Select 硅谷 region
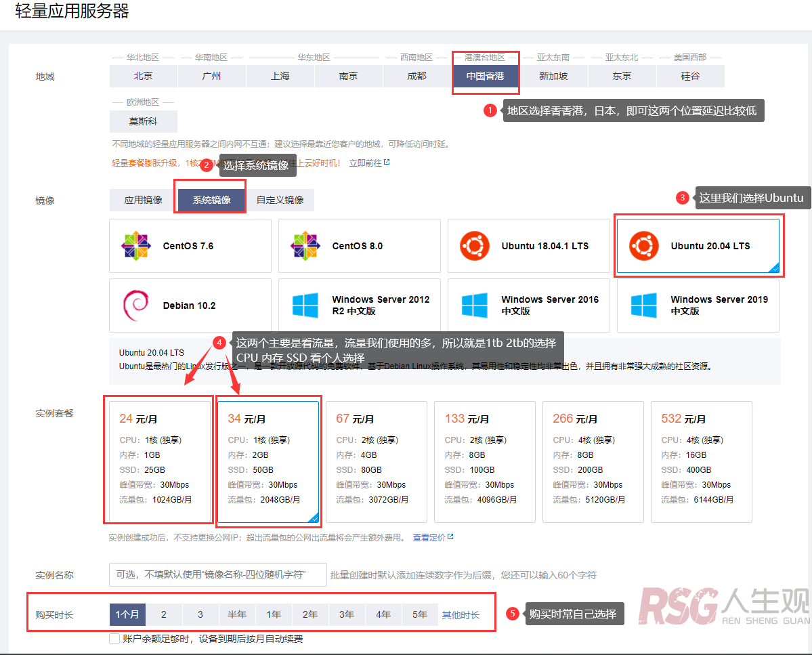The width and height of the screenshot is (812, 655). coord(690,76)
